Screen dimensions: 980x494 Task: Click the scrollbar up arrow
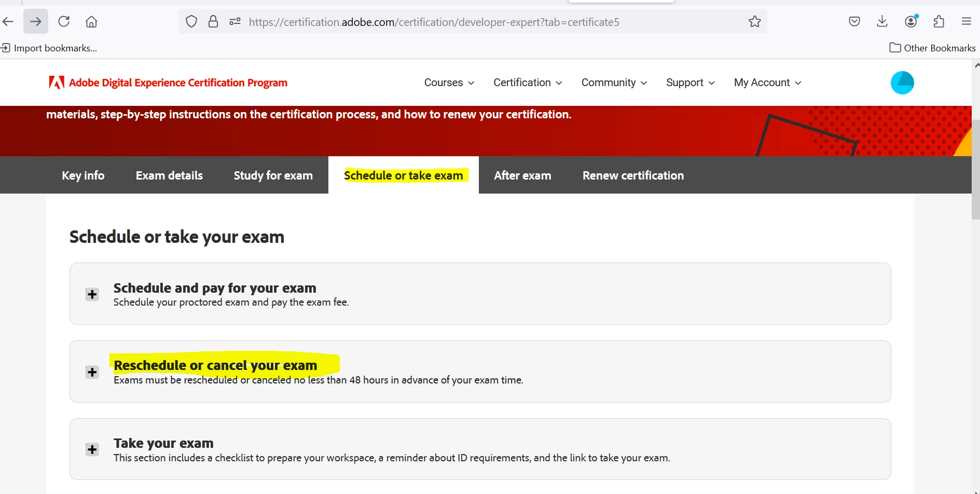[976, 65]
